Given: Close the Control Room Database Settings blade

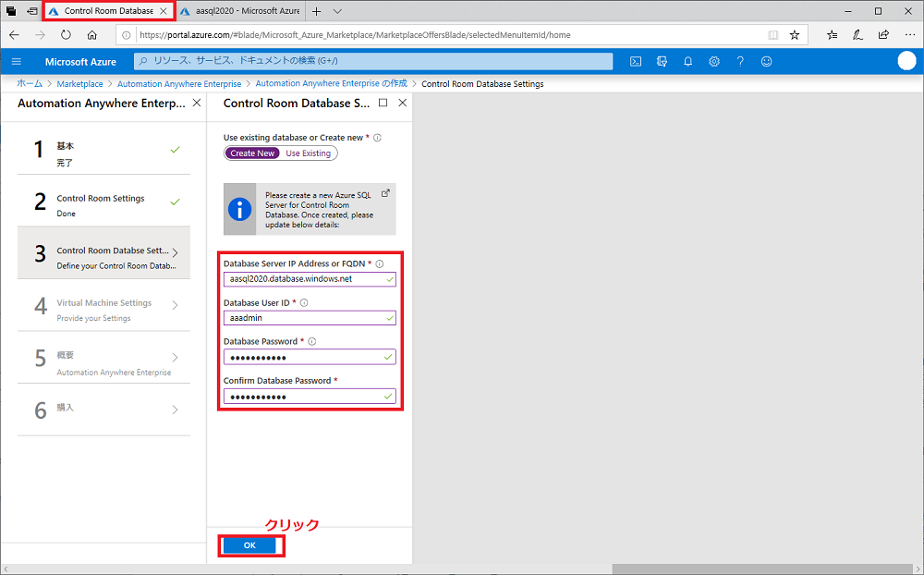Looking at the screenshot, I should [x=403, y=103].
